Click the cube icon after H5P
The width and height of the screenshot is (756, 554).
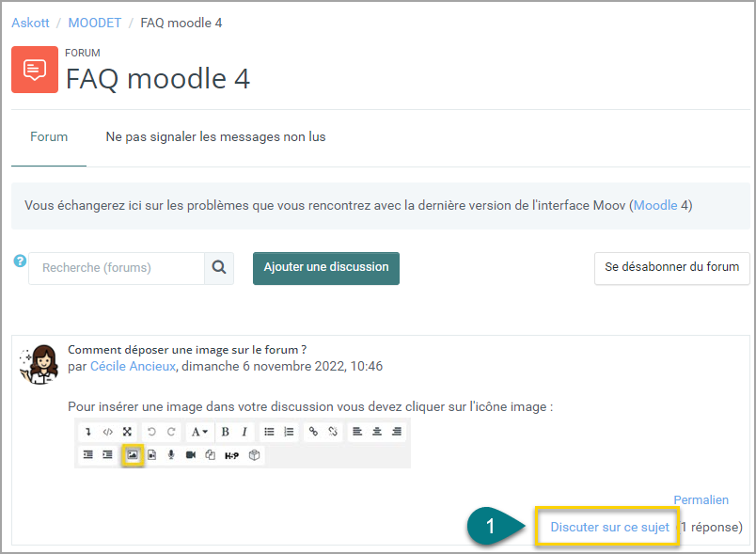(255, 454)
